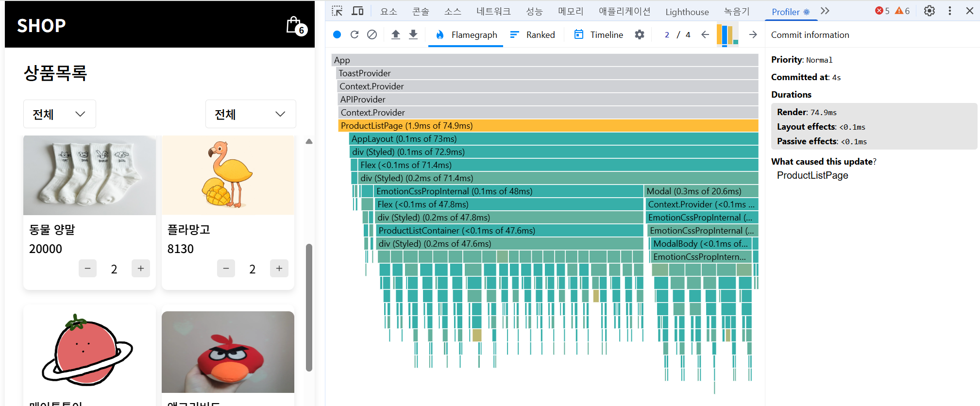Select the ProductListPage flamegraph bar
This screenshot has width=980, height=406.
(x=548, y=126)
